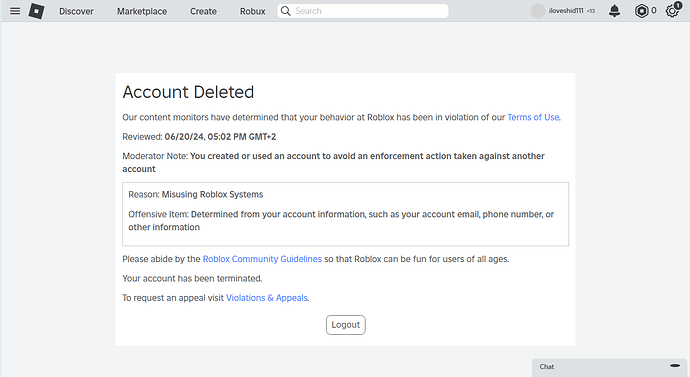Screen dimensions: 690x377
Task: Click the user avatar thumbnail
Action: [x=538, y=11]
